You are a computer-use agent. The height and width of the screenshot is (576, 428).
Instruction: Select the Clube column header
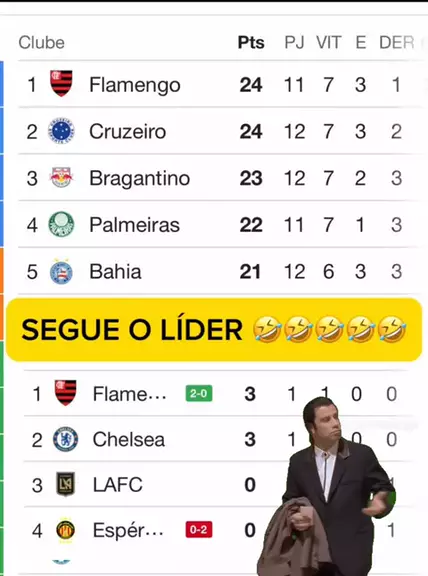pos(42,43)
